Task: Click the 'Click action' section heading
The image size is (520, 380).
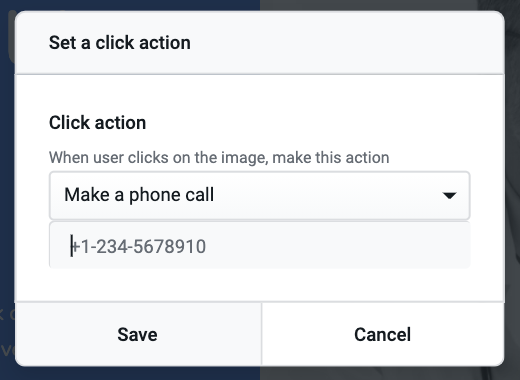Action: pyautogui.click(x=97, y=123)
